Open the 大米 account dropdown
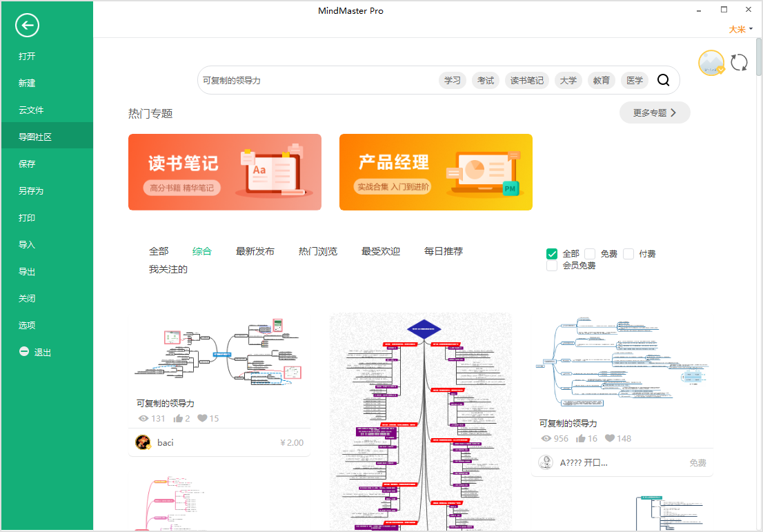This screenshot has height=532, width=763. (741, 29)
